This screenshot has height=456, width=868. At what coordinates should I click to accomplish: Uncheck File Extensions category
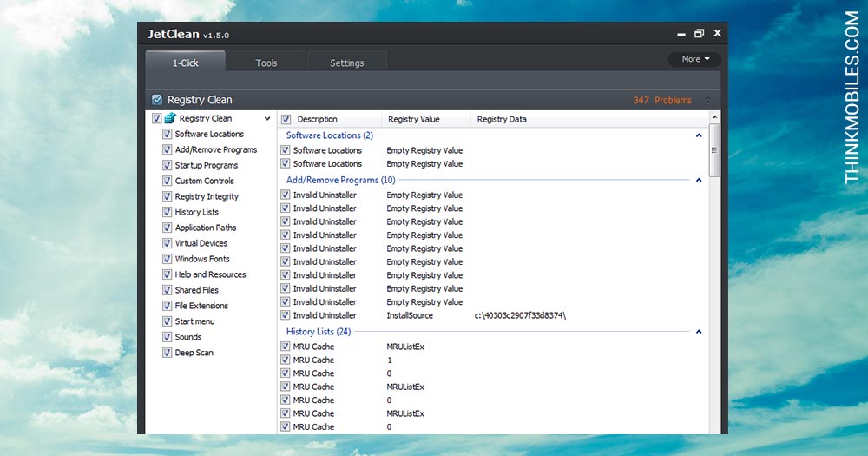click(167, 305)
